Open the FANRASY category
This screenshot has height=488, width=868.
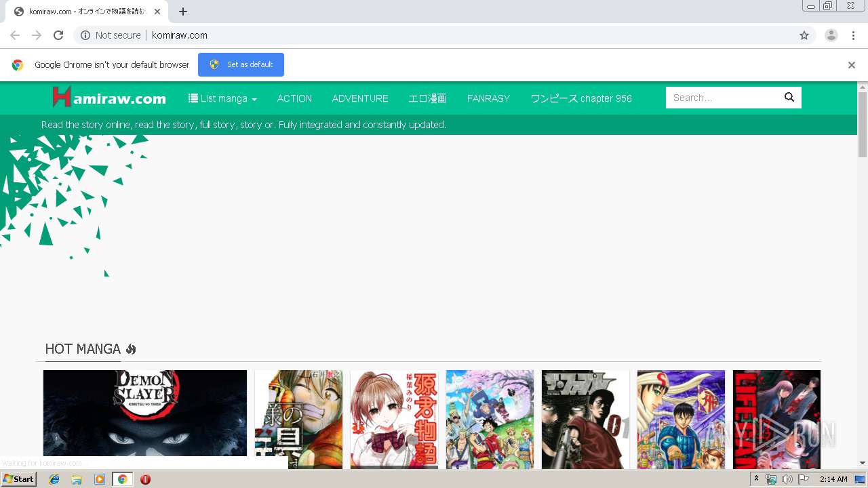(x=488, y=98)
